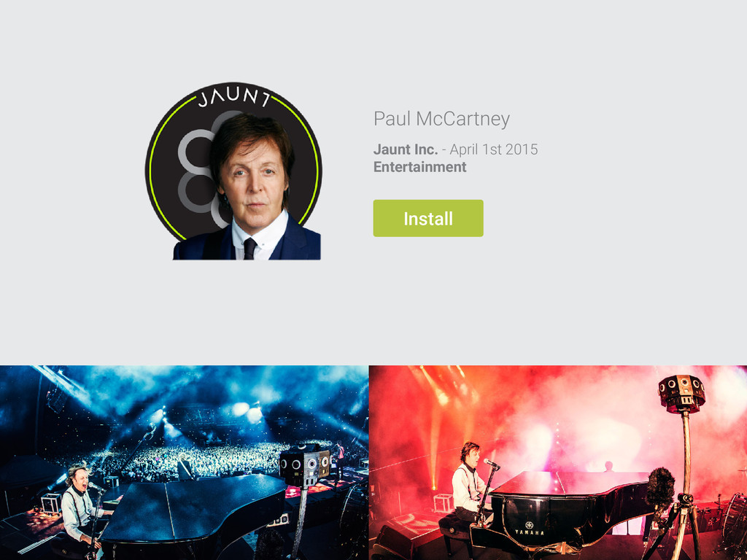The width and height of the screenshot is (747, 560).
Task: Click the furry microphone on the tripod
Action: (x=660, y=488)
